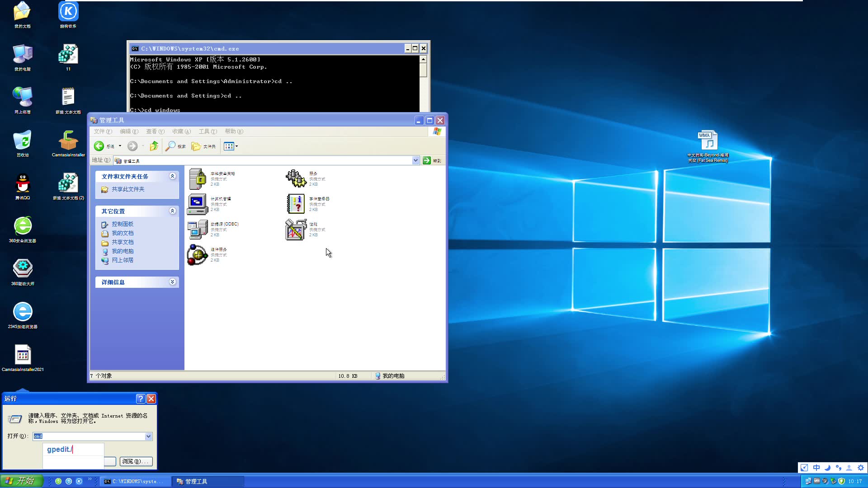The image size is (868, 488).
Task: Click the green Back arrow toolbar button
Action: [x=99, y=146]
